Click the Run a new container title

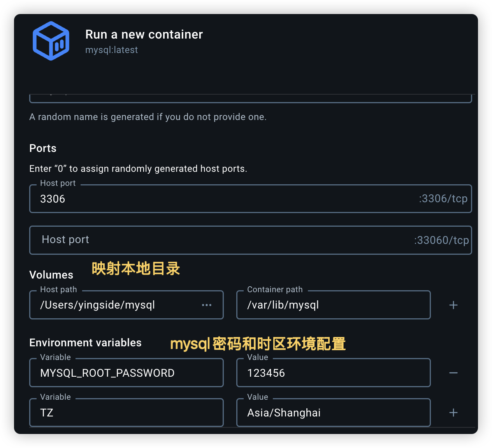coord(144,35)
